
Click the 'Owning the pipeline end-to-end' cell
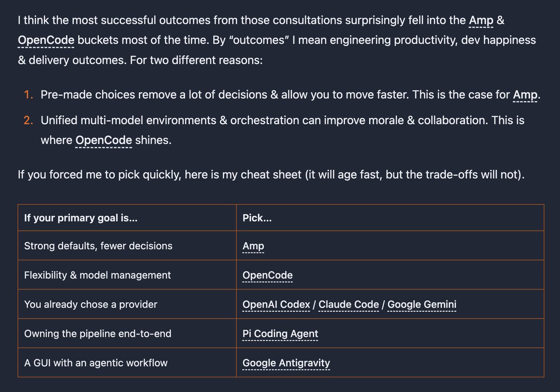pyautogui.click(x=127, y=334)
